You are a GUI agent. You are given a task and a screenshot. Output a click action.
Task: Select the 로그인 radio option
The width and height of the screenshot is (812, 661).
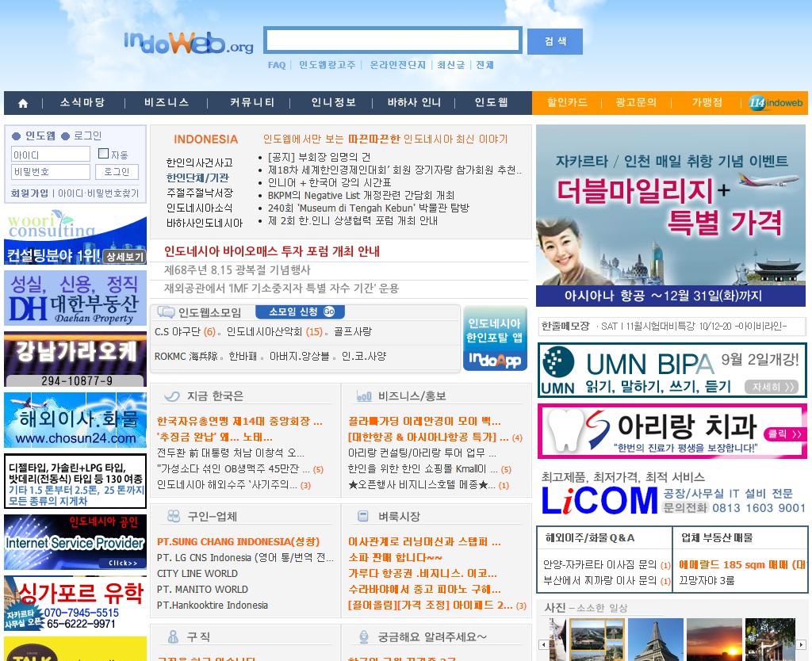pos(65,136)
